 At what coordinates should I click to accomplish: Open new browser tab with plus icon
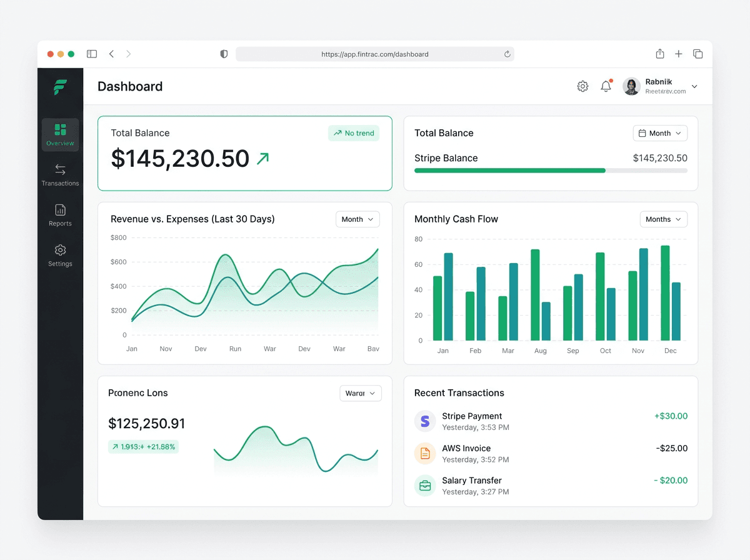(x=679, y=54)
